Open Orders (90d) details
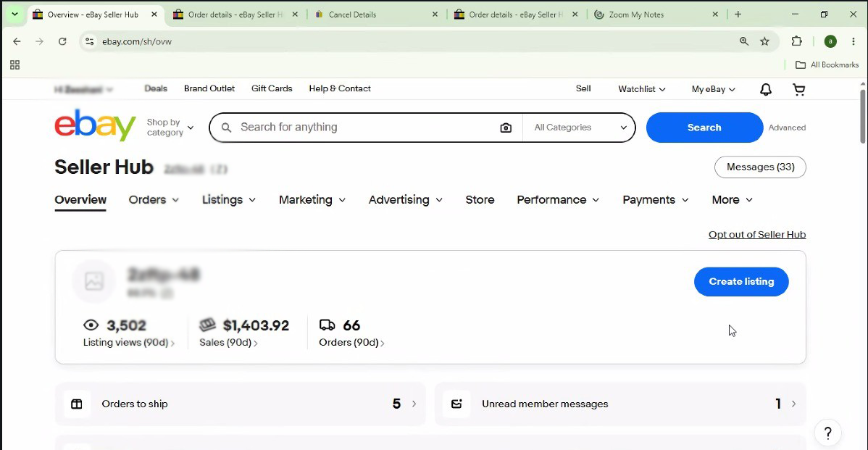This screenshot has width=868, height=450. click(x=351, y=343)
